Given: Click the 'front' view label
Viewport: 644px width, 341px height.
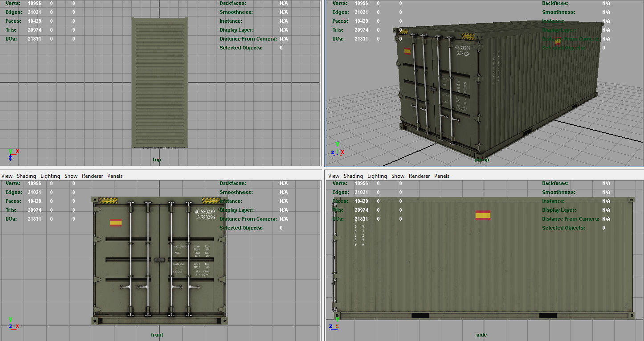Looking at the screenshot, I should (157, 335).
